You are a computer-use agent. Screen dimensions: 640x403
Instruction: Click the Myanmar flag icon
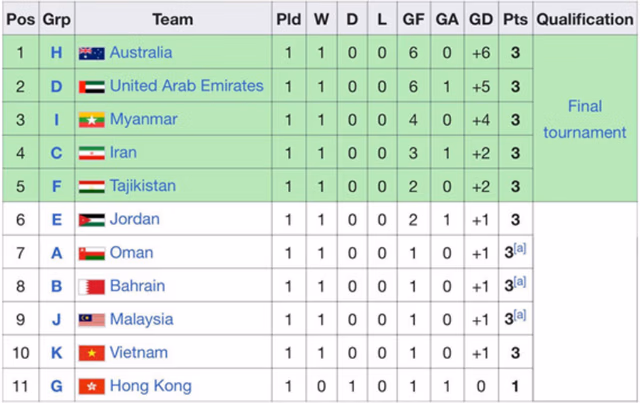coord(92,120)
